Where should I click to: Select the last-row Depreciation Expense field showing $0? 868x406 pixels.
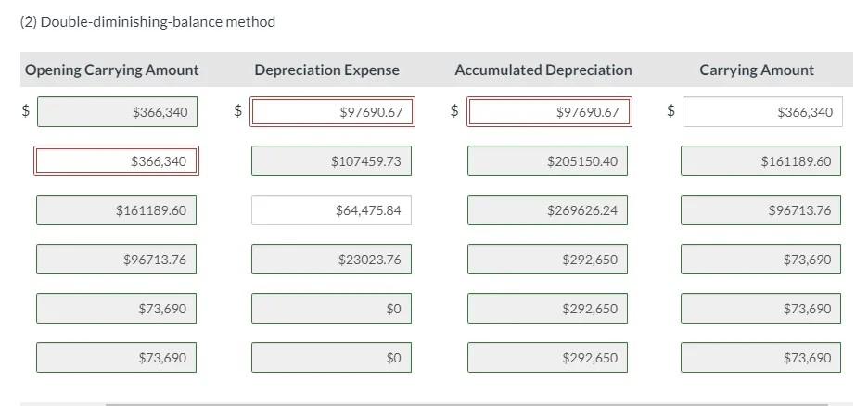tap(331, 358)
